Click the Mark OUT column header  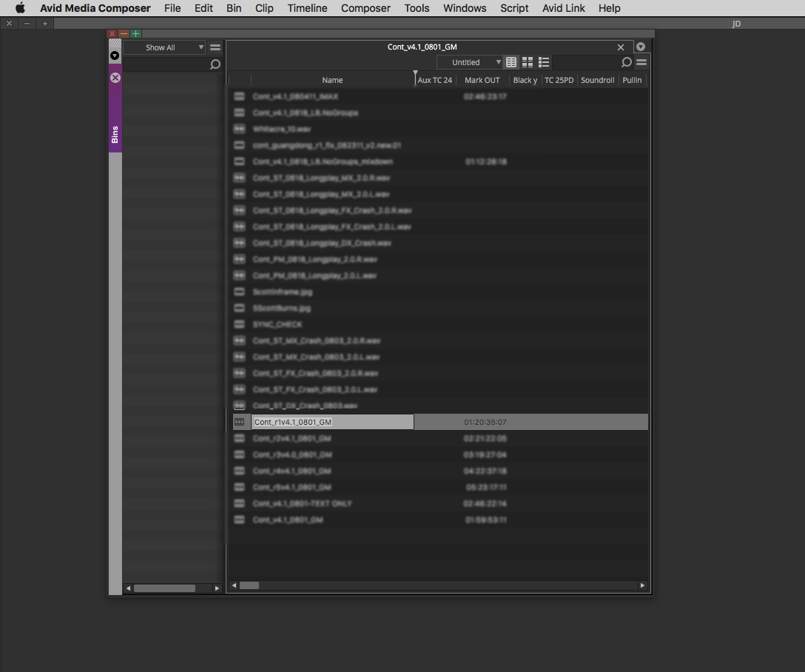482,80
